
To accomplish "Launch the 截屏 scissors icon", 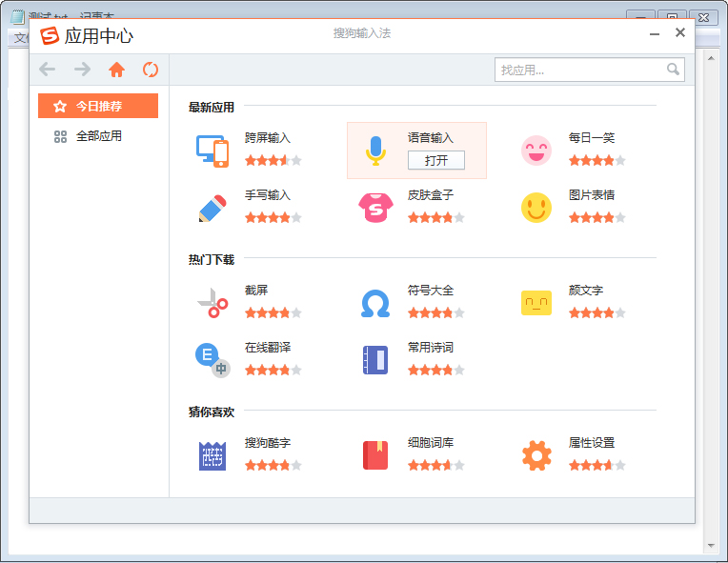I will [212, 303].
